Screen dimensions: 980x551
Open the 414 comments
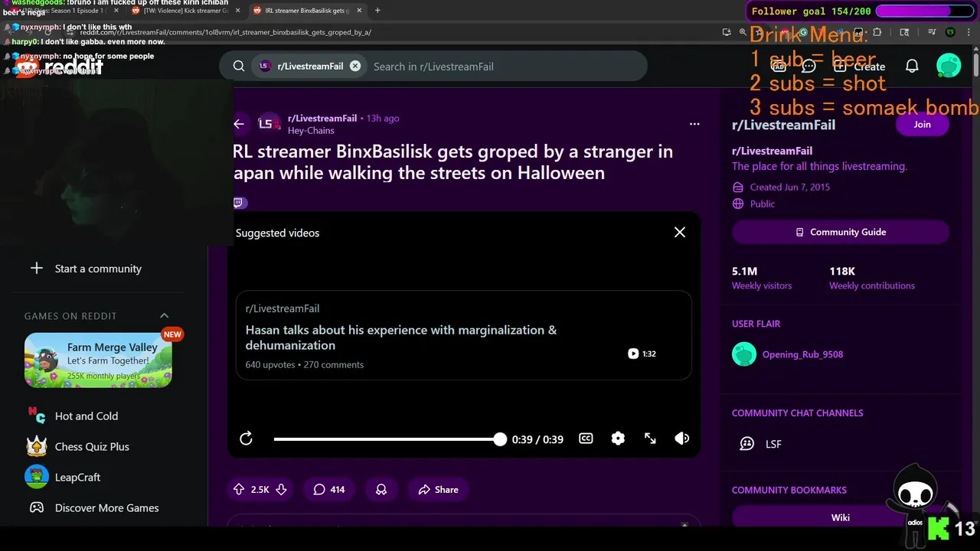[328, 490]
